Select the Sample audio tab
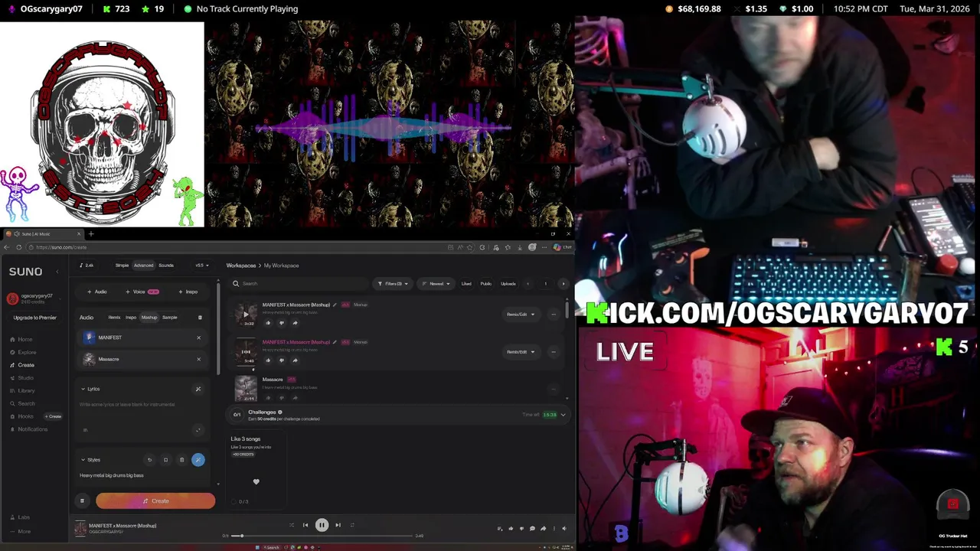Viewport: 980px width, 551px height. (169, 318)
